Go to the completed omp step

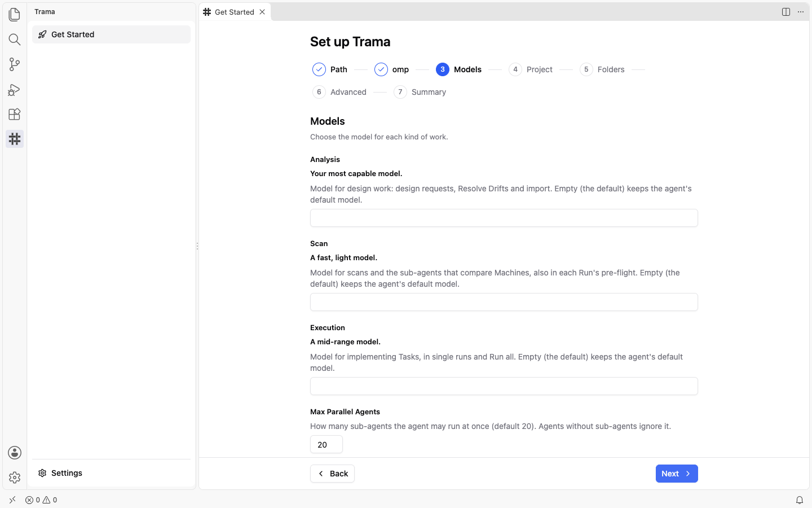click(x=392, y=69)
